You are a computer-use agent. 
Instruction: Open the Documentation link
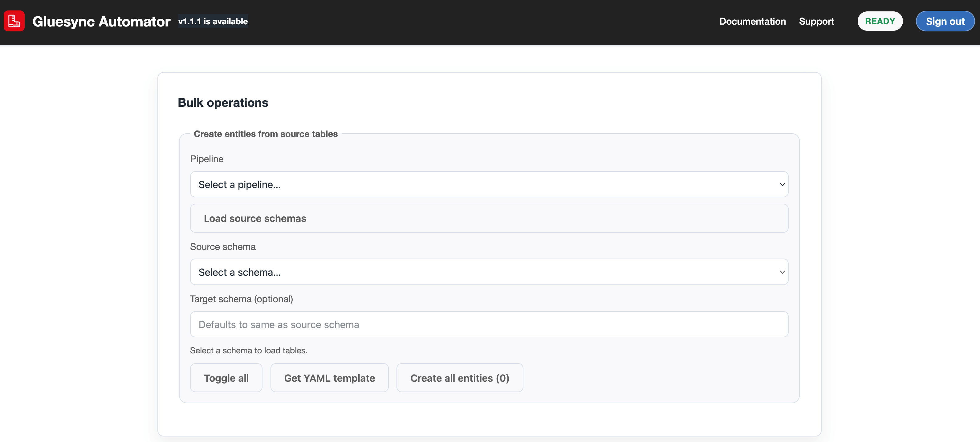tap(752, 21)
